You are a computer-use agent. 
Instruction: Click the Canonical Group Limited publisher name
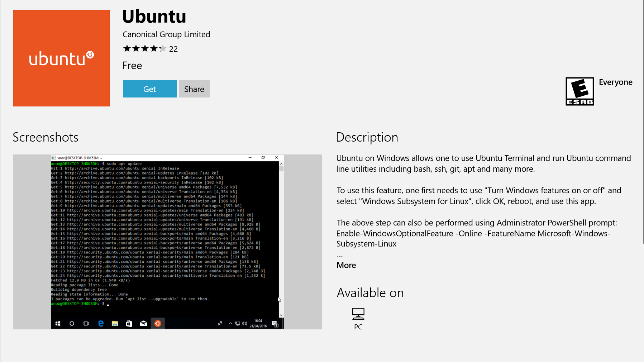point(166,34)
